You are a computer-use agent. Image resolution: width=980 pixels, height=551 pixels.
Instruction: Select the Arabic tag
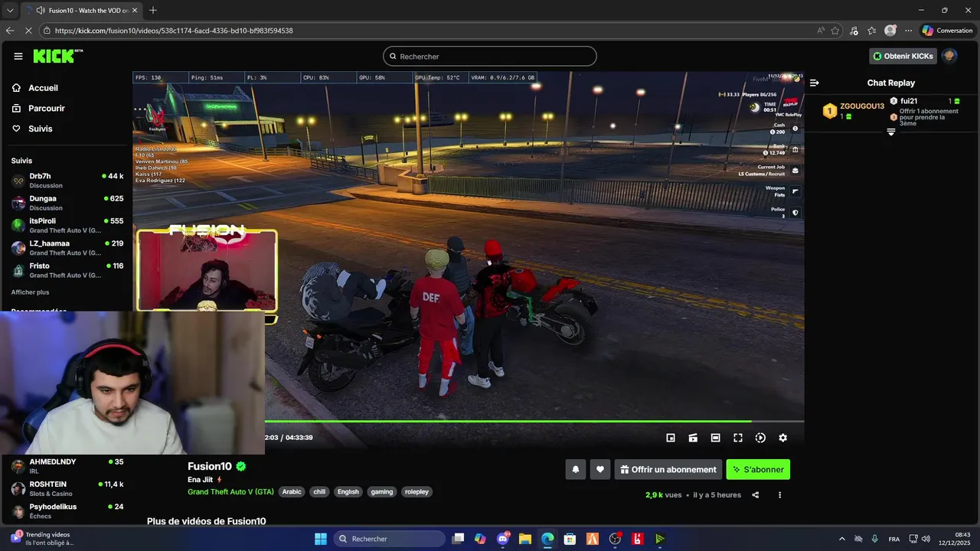[292, 492]
